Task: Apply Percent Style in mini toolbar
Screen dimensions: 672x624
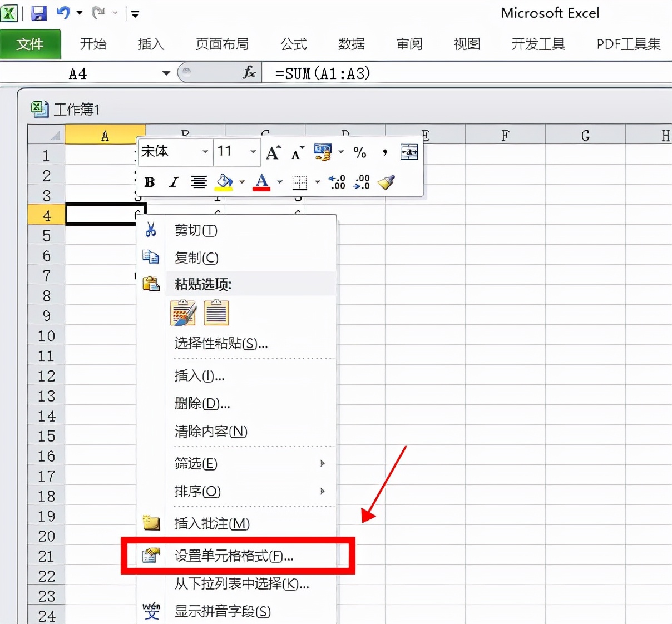Action: click(360, 152)
